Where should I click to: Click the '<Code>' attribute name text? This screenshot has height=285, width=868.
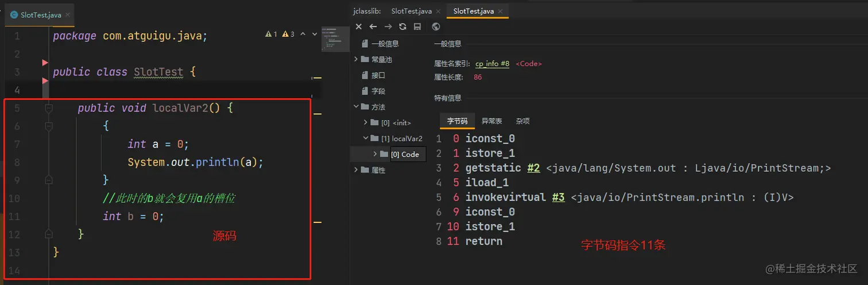(529, 64)
